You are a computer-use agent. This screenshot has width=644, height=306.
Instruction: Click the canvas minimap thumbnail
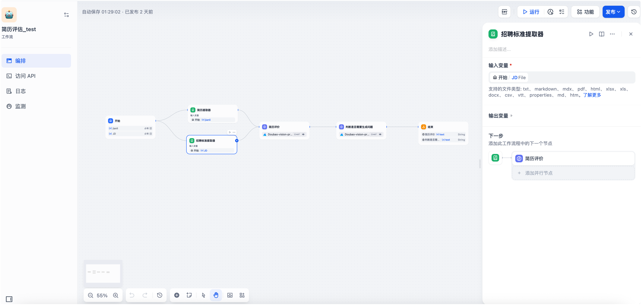coord(103,273)
